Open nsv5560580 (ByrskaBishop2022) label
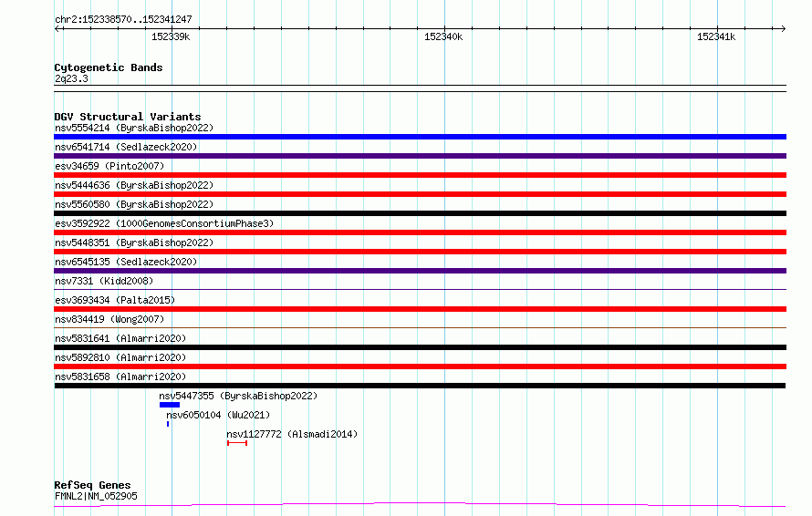Image resolution: width=812 pixels, height=516 pixels. coord(134,204)
